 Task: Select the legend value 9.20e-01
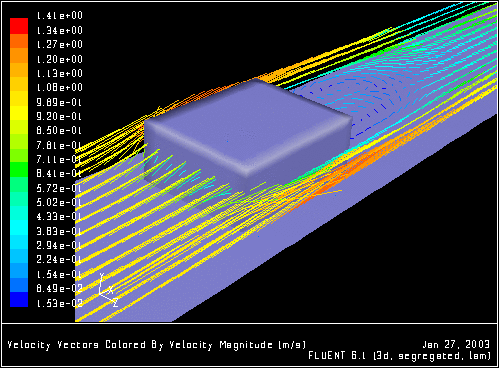pyautogui.click(x=59, y=116)
